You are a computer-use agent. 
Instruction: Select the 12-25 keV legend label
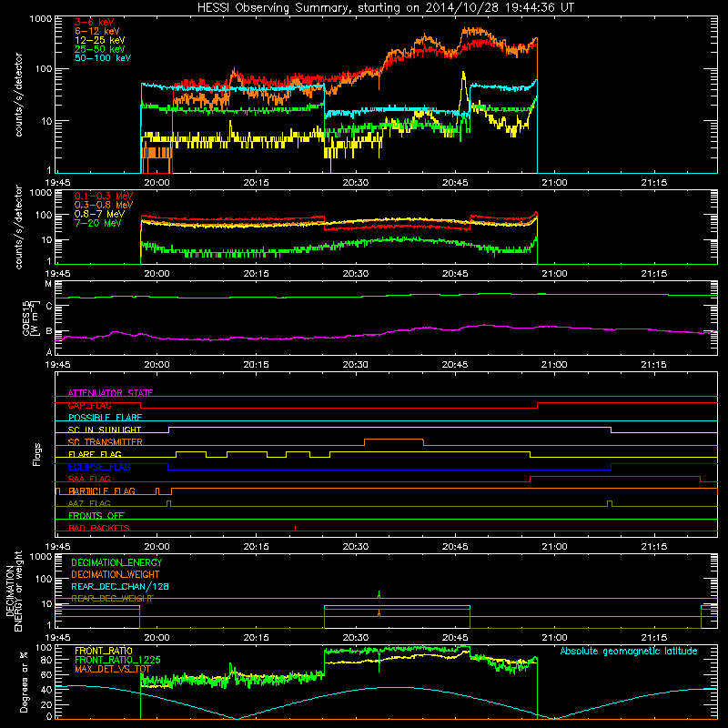100,40
